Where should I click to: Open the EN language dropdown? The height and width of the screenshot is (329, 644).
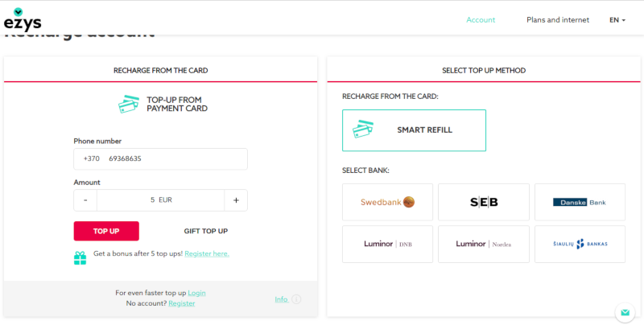[x=617, y=19]
